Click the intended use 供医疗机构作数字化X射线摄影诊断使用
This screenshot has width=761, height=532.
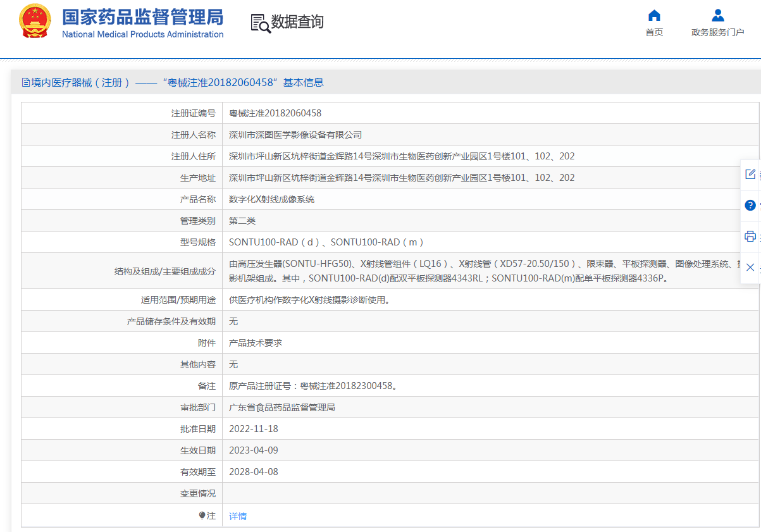pos(309,300)
